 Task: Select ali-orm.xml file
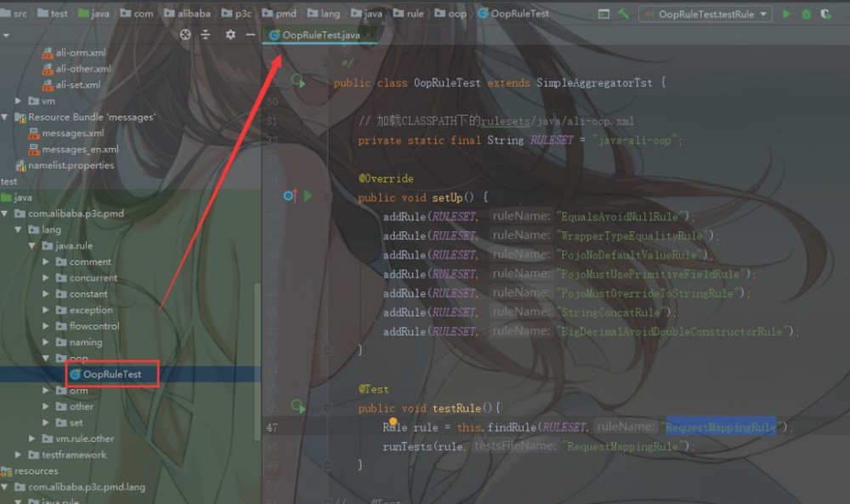74,53
